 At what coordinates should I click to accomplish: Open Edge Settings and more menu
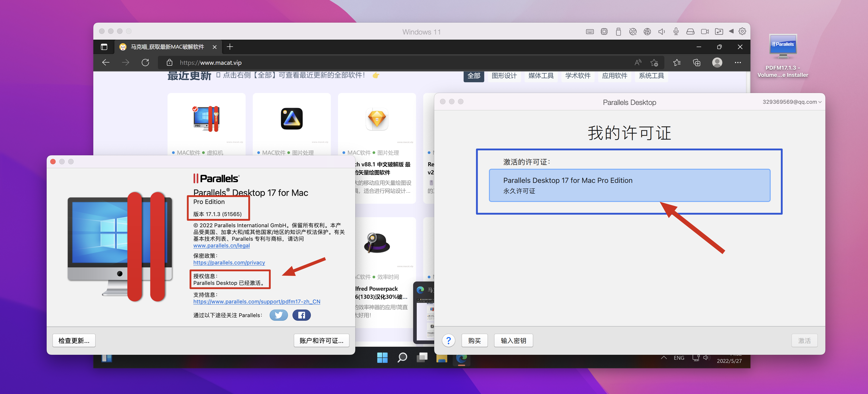pos(738,62)
